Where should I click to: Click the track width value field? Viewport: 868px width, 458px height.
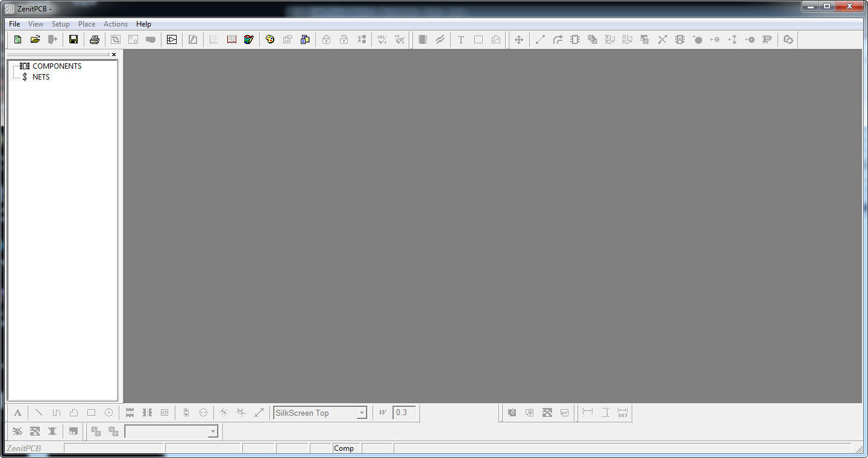(404, 413)
